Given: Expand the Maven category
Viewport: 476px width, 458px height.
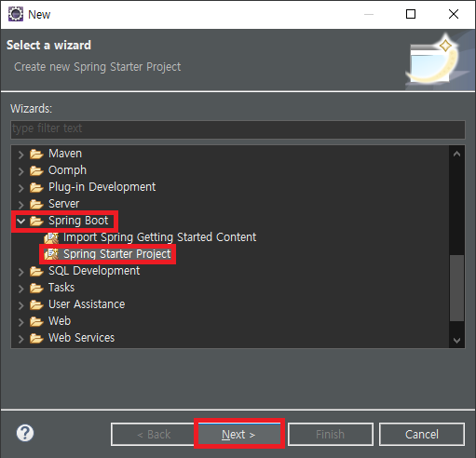Looking at the screenshot, I should click(20, 155).
